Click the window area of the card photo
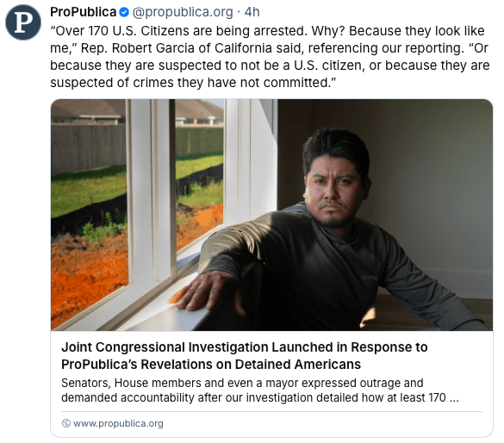Screen dimensions: 504x443 138,206
